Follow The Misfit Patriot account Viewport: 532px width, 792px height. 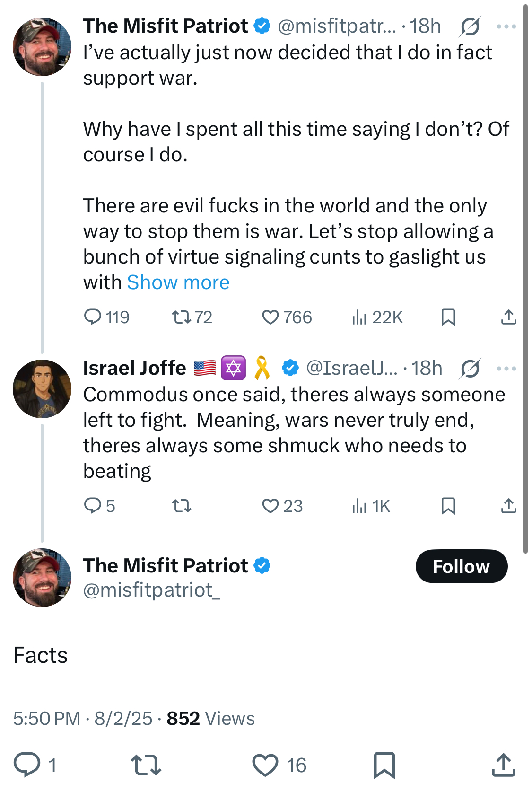tap(461, 566)
